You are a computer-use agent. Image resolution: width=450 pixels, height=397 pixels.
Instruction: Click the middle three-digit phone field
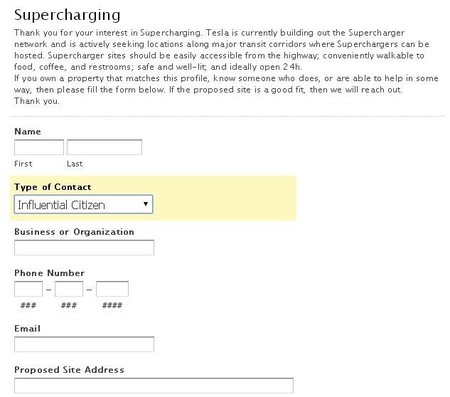click(x=69, y=289)
